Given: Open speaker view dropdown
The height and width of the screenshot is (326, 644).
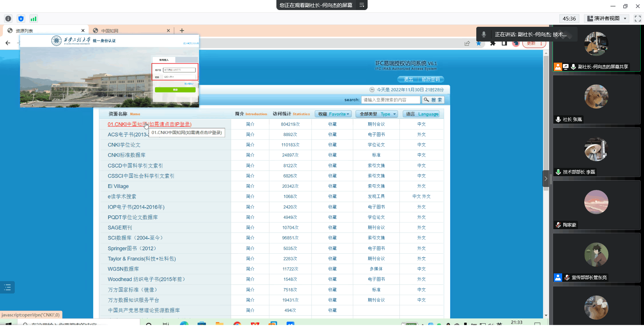Looking at the screenshot, I should click(607, 19).
